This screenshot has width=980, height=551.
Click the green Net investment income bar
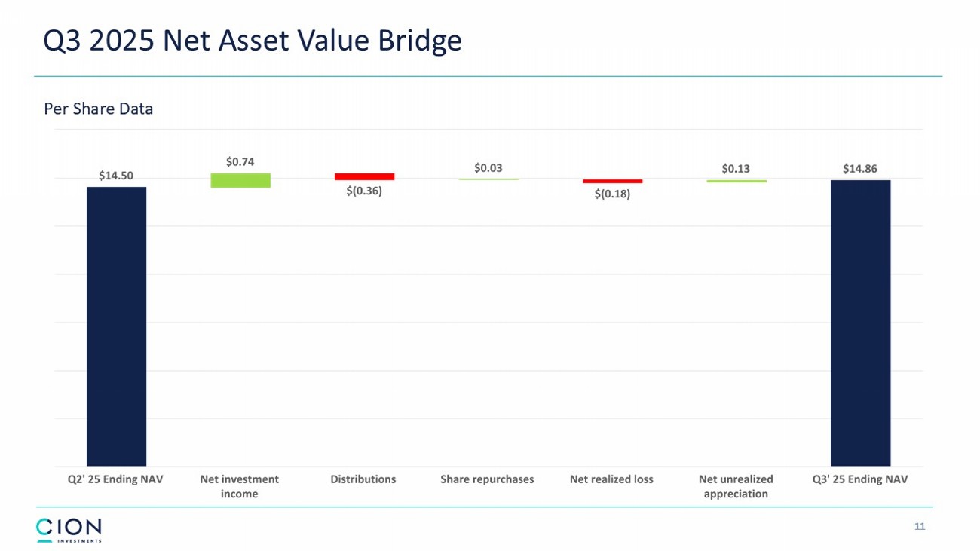(240, 180)
